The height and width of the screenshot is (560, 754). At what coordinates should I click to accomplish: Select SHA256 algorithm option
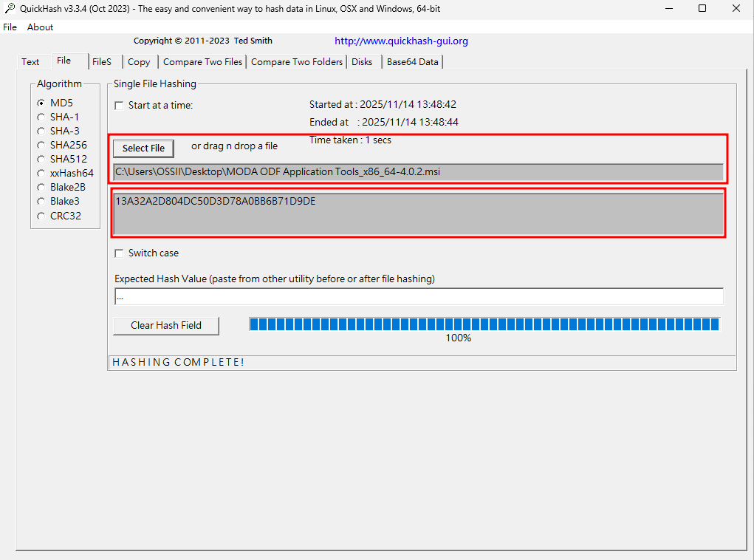click(41, 145)
